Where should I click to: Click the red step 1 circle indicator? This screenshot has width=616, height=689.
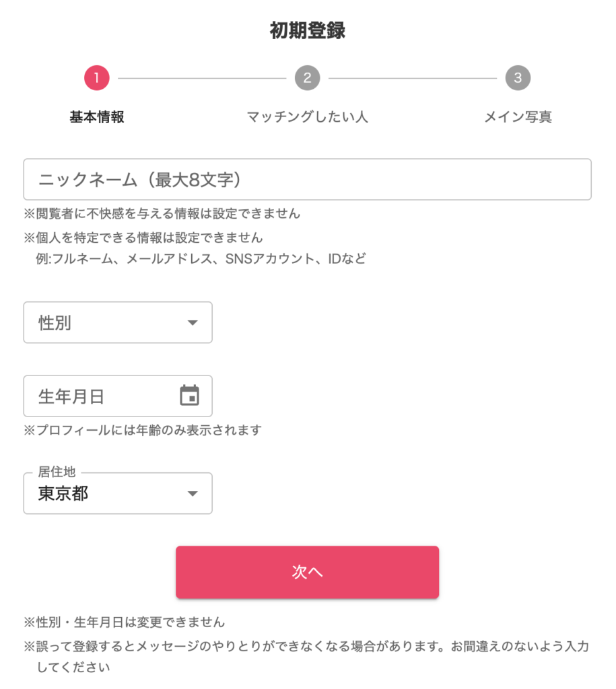point(96,77)
